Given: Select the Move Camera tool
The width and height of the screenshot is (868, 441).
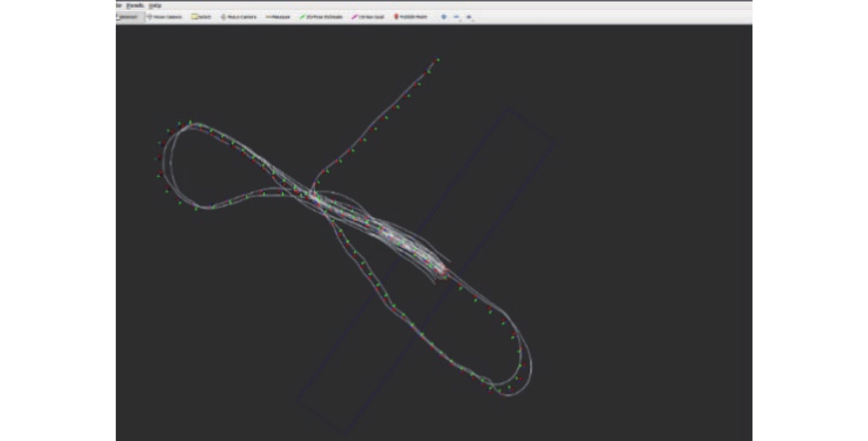Looking at the screenshot, I should [x=164, y=17].
